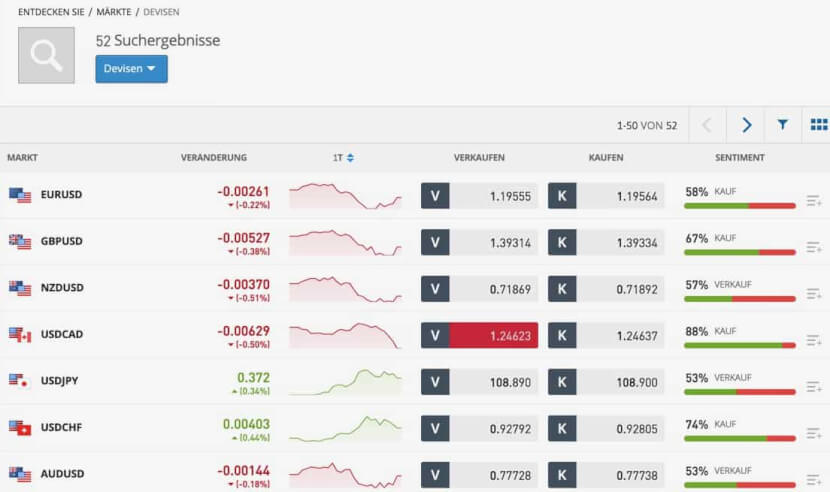Click 1-50 VON 52 pagination text
Screen dimensions: 830x492
tap(647, 126)
